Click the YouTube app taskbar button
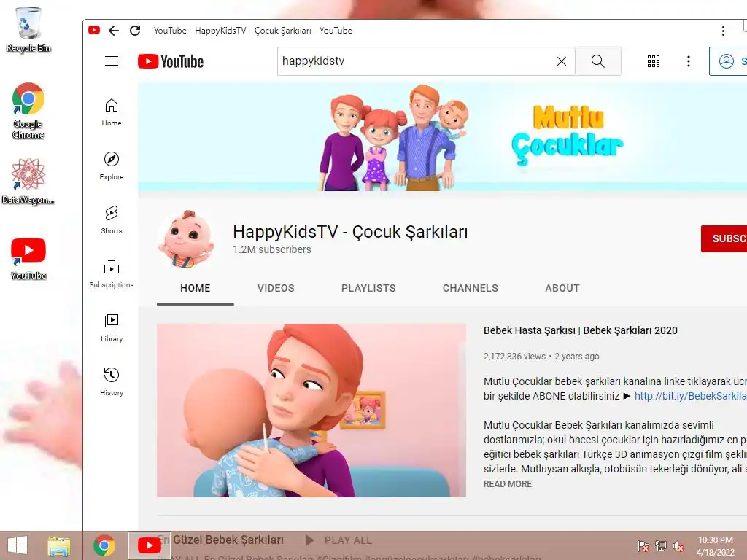 [149, 545]
